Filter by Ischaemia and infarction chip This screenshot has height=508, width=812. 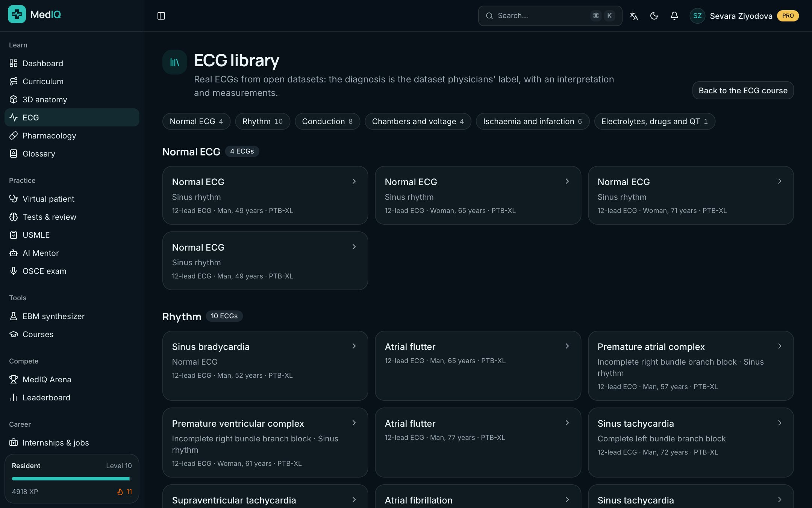click(533, 122)
